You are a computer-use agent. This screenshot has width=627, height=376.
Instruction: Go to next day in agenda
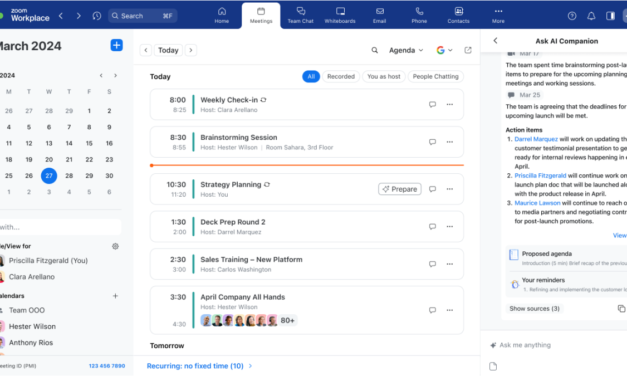pos(191,50)
